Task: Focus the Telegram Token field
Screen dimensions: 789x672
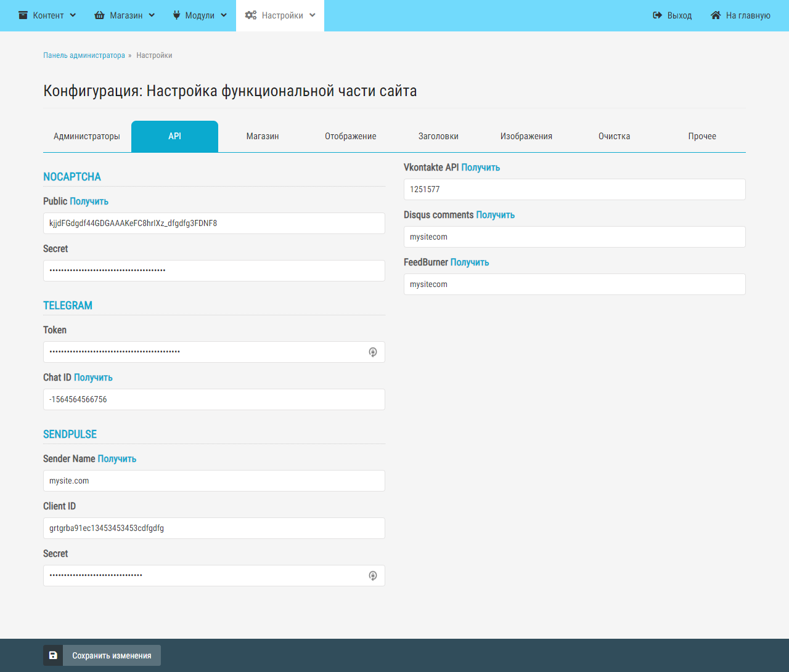Action: pyautogui.click(x=214, y=352)
